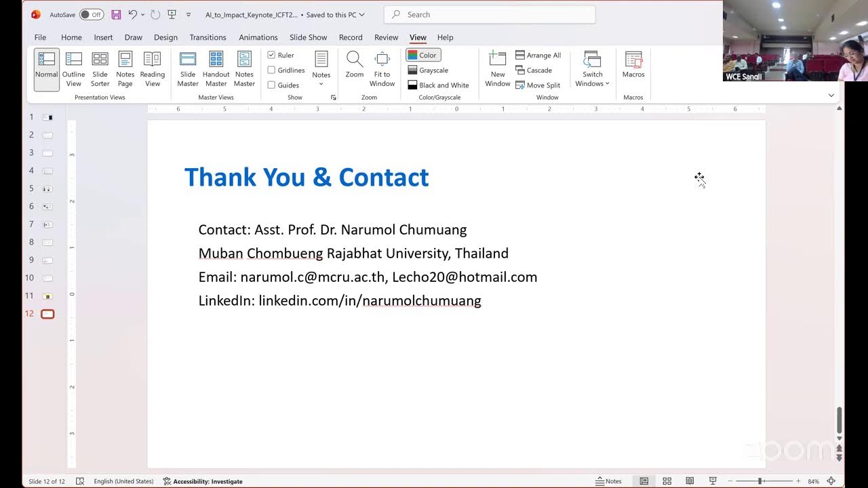Fit slide to current window icon

click(x=831, y=481)
